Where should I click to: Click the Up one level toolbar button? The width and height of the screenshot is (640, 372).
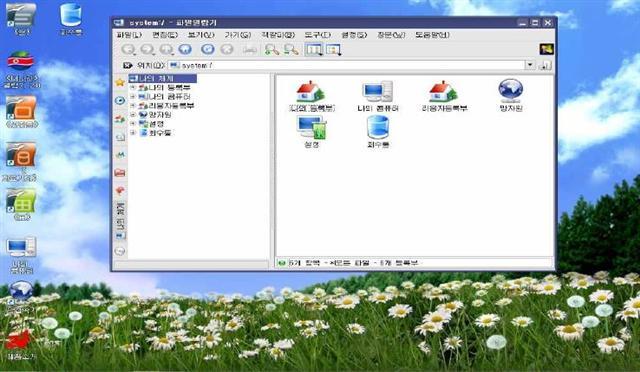167,50
